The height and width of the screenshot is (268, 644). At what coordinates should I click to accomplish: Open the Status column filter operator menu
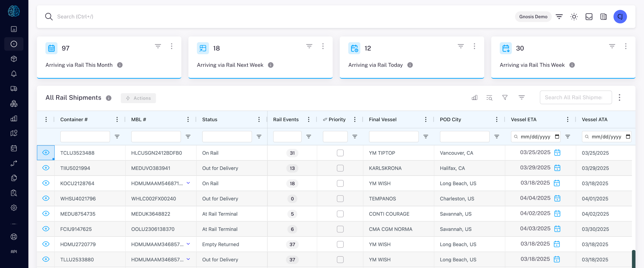259,137
